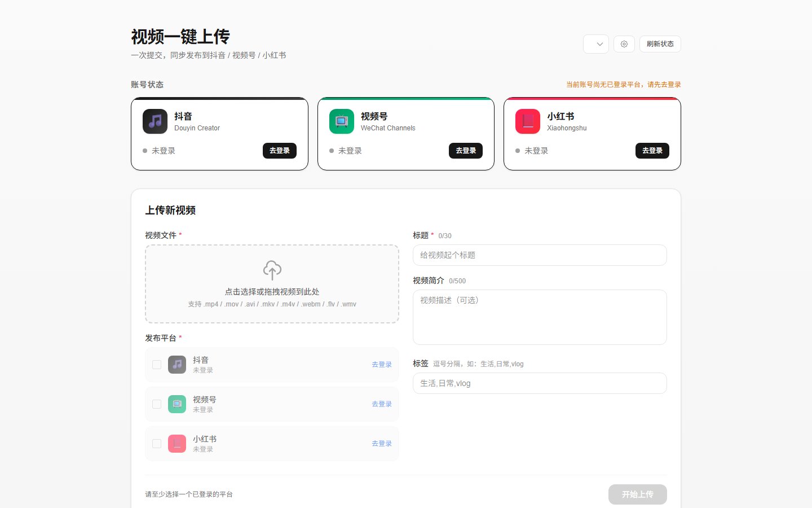Click the 请至少选择一个已登录的平台 hint text

[189, 494]
